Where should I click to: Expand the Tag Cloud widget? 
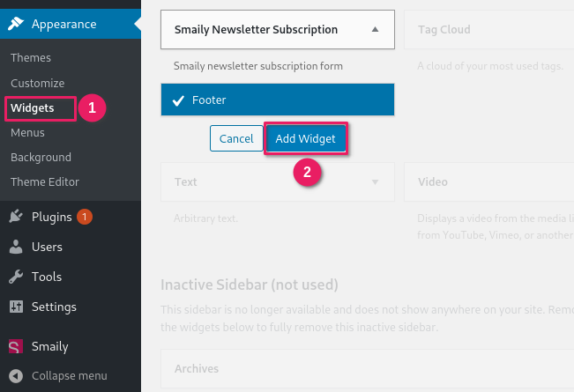[x=489, y=30]
